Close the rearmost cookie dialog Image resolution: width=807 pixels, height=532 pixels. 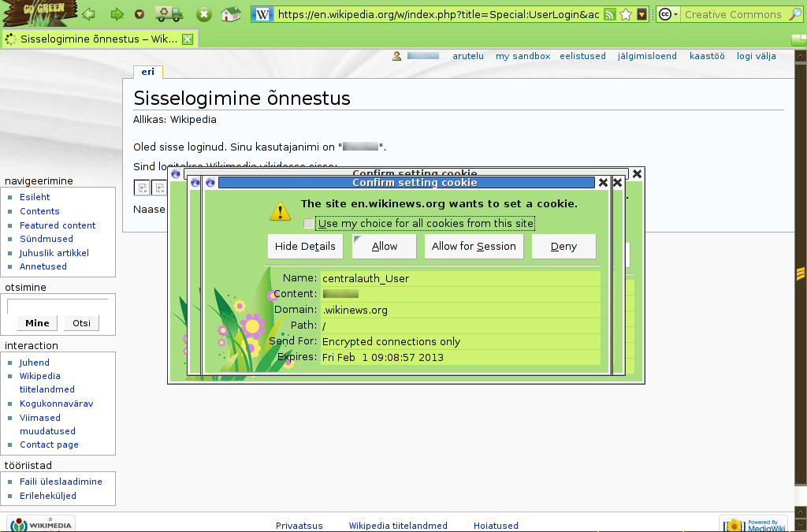click(x=637, y=174)
